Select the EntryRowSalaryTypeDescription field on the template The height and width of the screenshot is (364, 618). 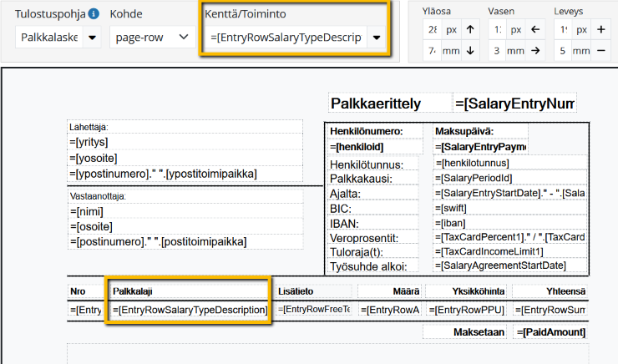(190, 310)
